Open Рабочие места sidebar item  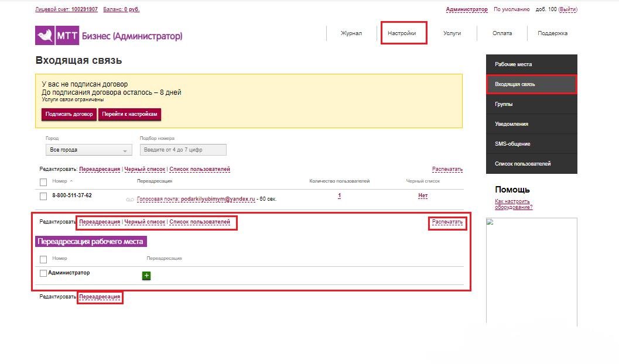coord(531,64)
